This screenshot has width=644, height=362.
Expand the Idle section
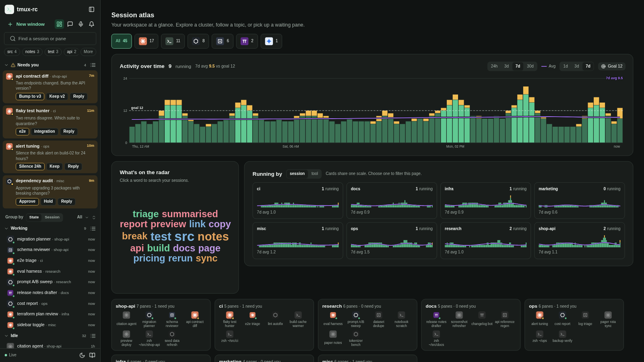tap(6, 336)
